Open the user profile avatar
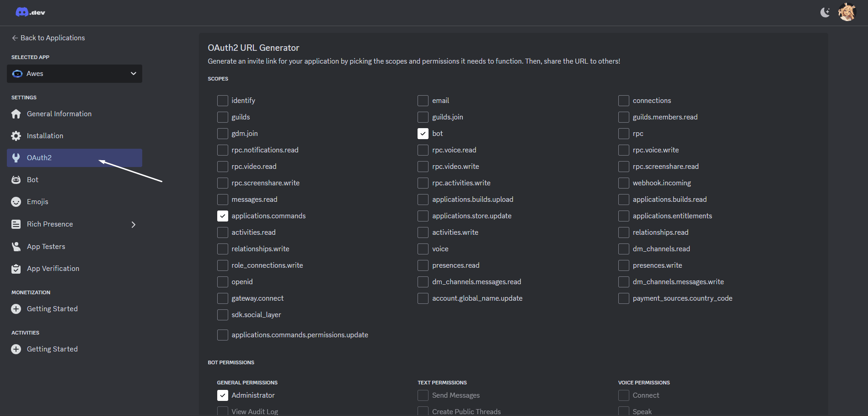The image size is (868, 416). 847,12
